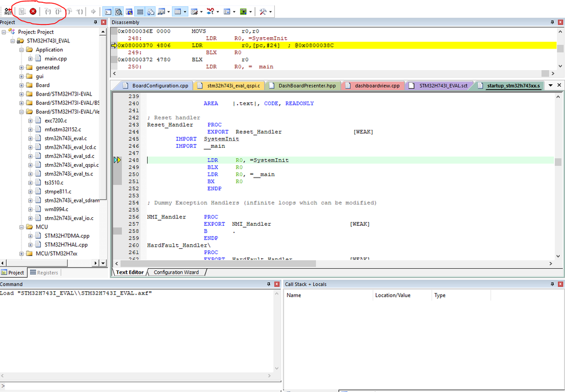Image resolution: width=565 pixels, height=392 pixels.
Task: Click the Step Out icon
Action: point(70,11)
